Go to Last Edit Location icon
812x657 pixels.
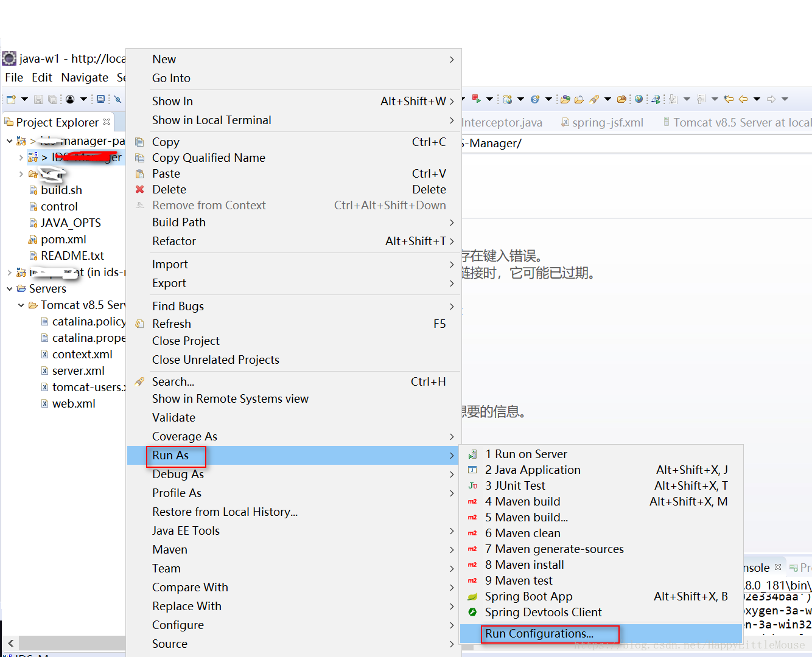pyautogui.click(x=728, y=99)
